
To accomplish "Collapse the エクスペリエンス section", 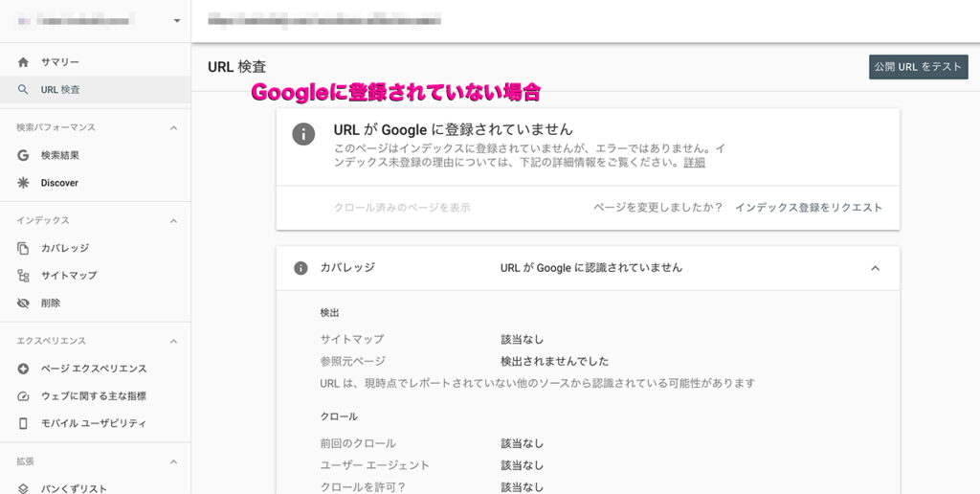I will (x=174, y=341).
